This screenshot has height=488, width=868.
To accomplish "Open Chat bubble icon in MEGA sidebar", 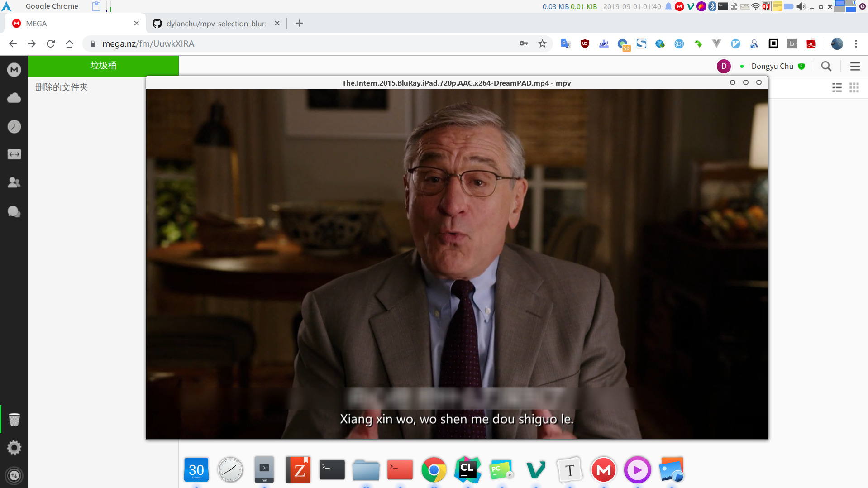I will [14, 211].
